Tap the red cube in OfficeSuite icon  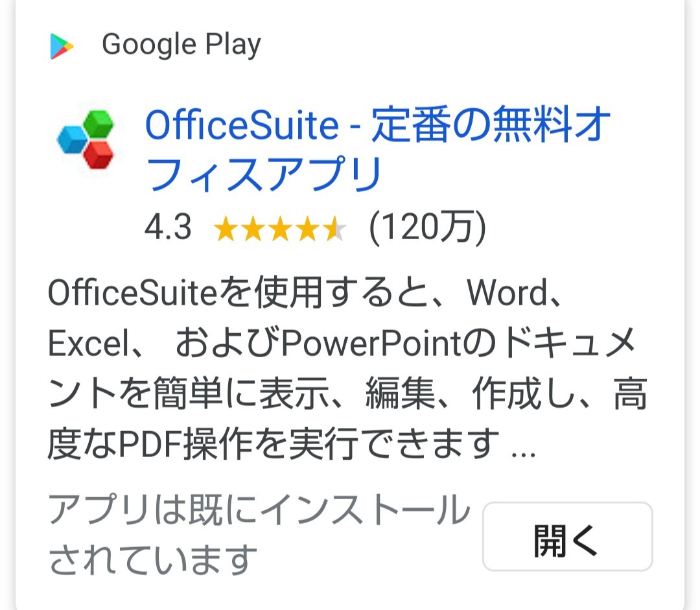[98, 156]
